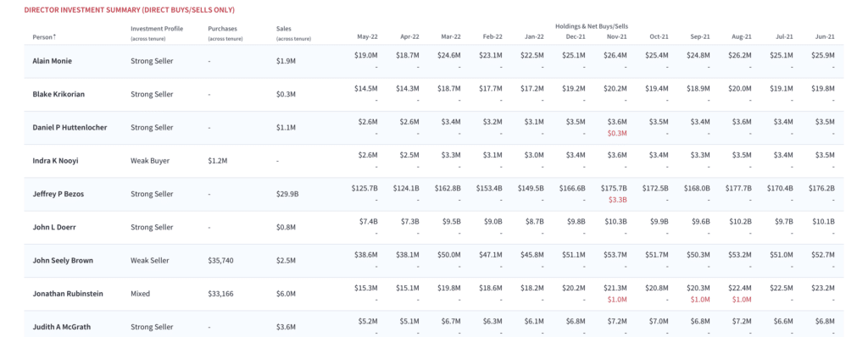Open Judith A McGrath row name
868x337 pixels.
[x=57, y=327]
